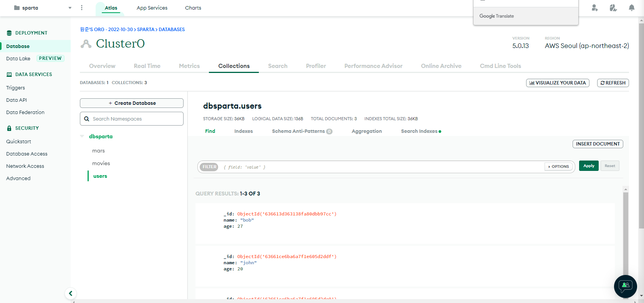Click the DATABASES breadcrumb link
Image resolution: width=644 pixels, height=303 pixels.
click(x=172, y=30)
